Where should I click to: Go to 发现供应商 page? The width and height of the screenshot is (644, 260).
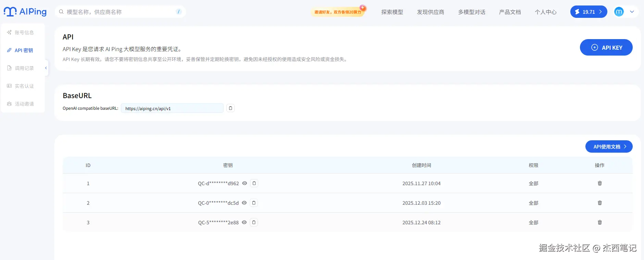pyautogui.click(x=431, y=12)
